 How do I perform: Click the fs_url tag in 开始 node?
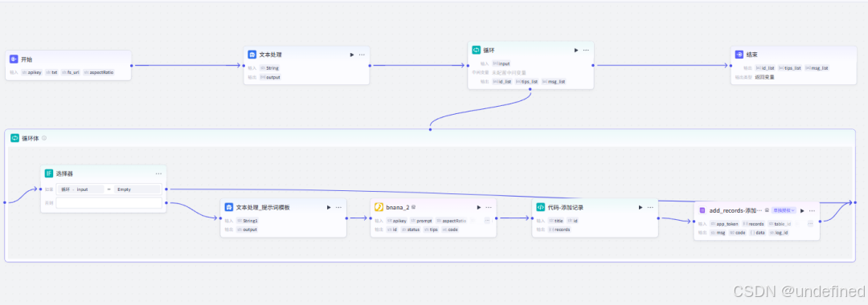coord(71,72)
